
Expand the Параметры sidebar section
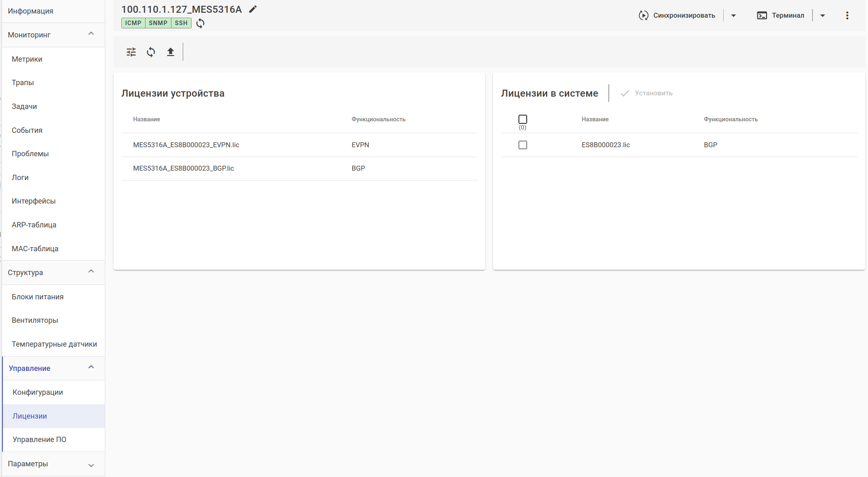click(x=91, y=465)
